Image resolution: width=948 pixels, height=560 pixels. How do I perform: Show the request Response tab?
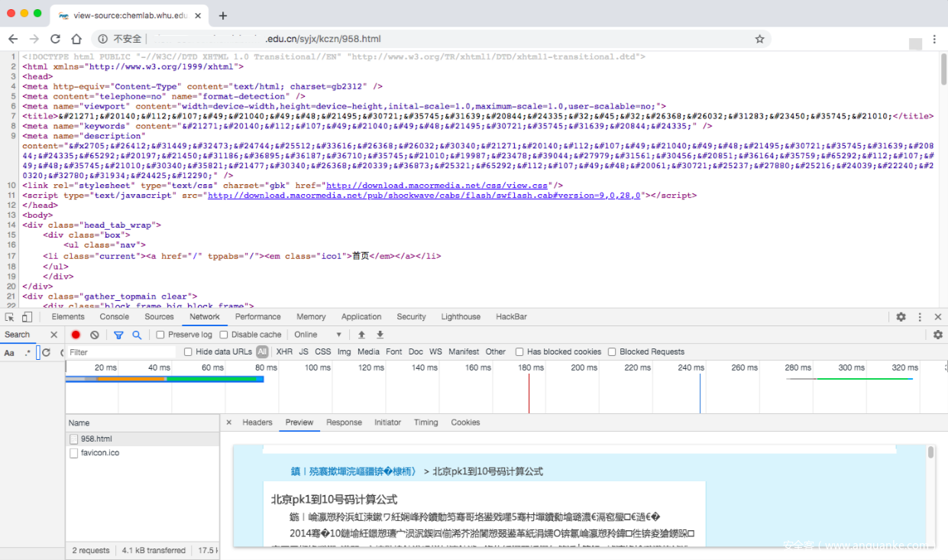point(344,422)
